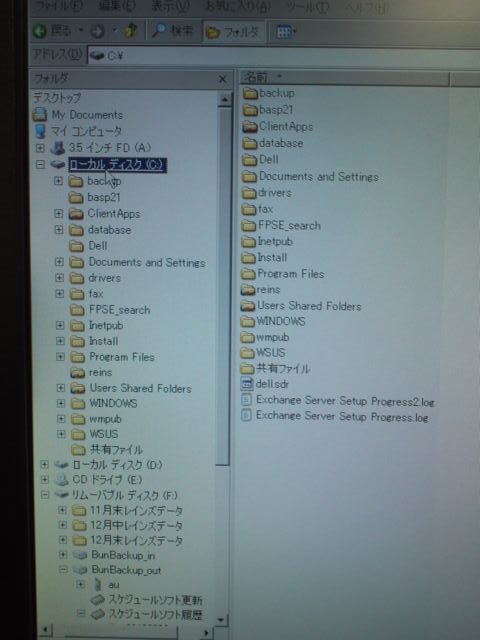
Task: Click the folder tree vertical scrollbar down arrow
Action: [222, 620]
